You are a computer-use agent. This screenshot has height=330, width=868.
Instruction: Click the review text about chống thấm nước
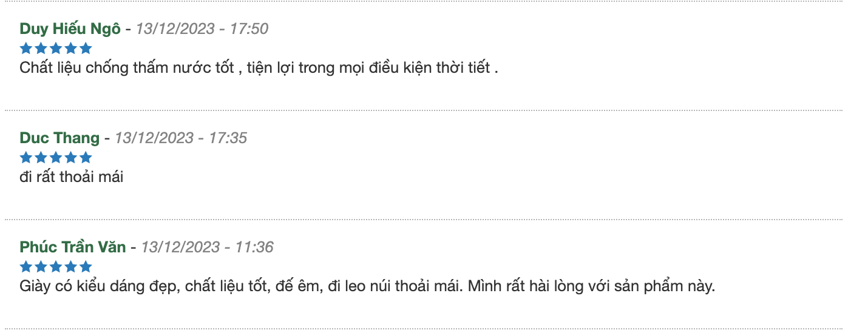(259, 68)
